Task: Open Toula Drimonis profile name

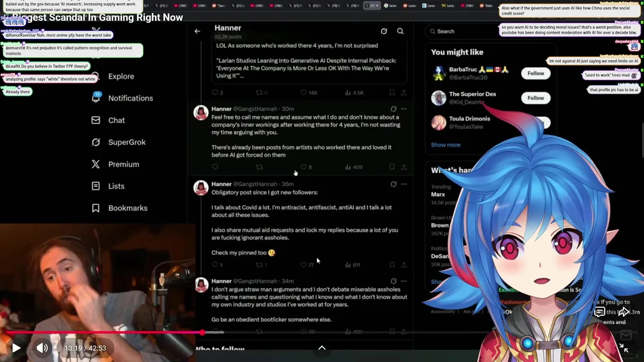Action: (469, 119)
